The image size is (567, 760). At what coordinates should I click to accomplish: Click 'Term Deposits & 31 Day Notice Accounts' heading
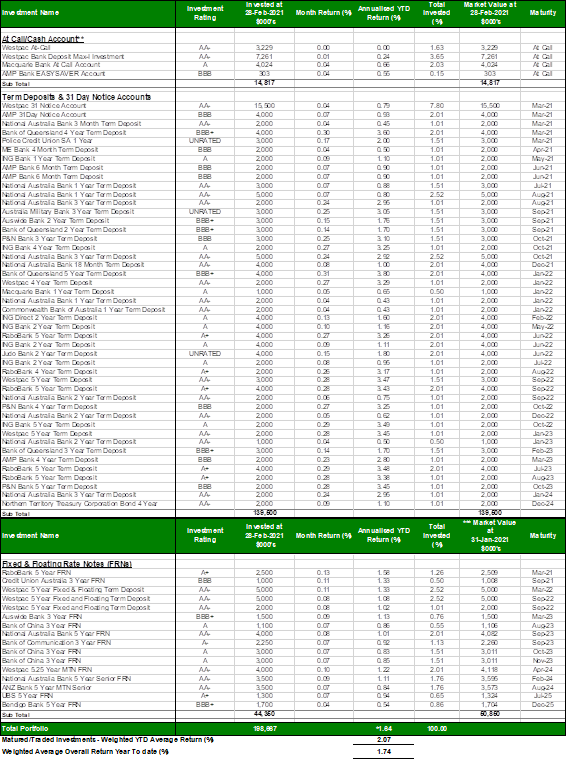click(x=76, y=97)
